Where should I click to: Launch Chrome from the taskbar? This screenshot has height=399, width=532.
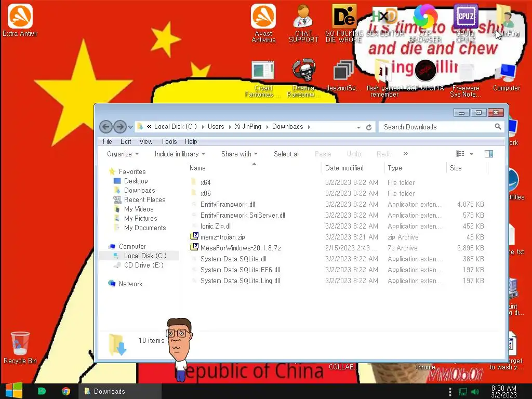(x=66, y=391)
